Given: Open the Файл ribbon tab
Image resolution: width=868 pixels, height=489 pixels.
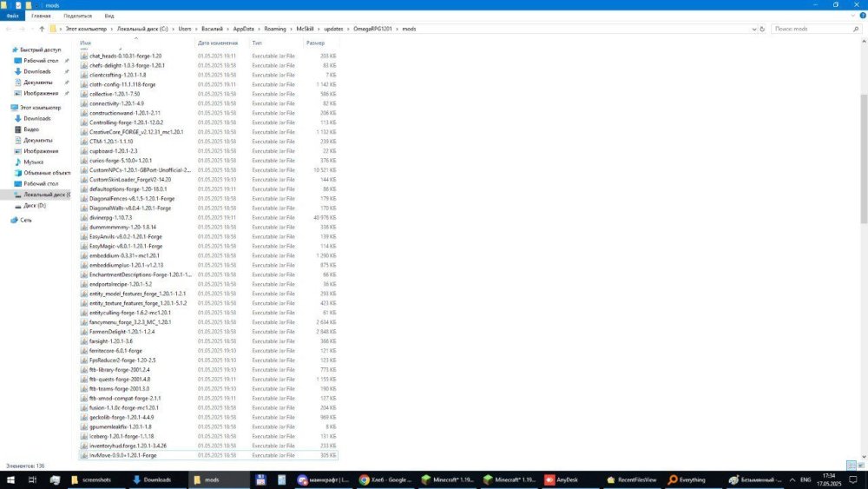Looking at the screenshot, I should [12, 16].
